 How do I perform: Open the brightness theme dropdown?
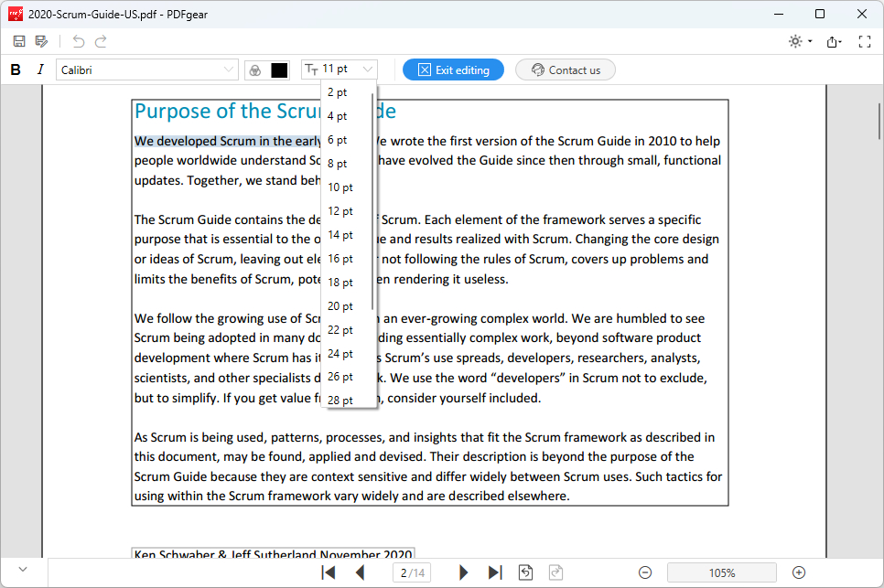800,41
